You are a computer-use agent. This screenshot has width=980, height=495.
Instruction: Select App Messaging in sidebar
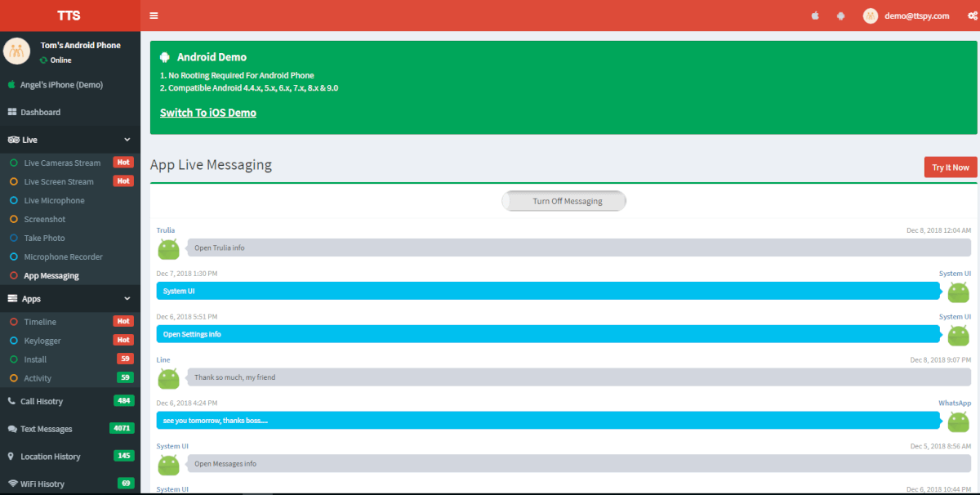51,276
